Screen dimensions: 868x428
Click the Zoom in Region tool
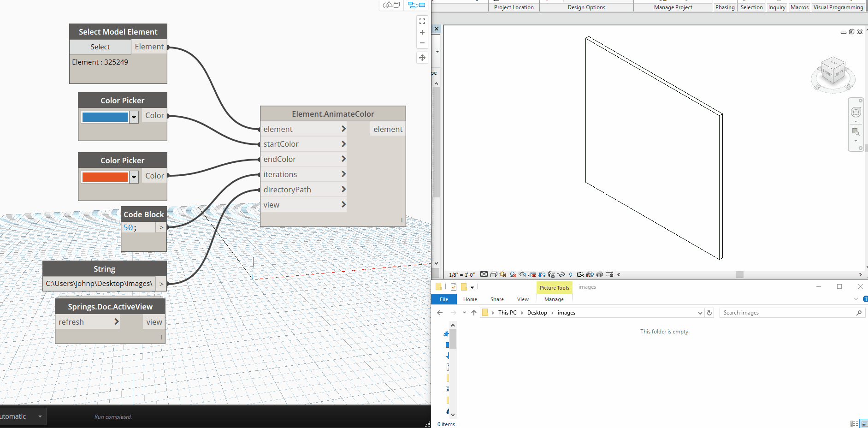pos(856,132)
